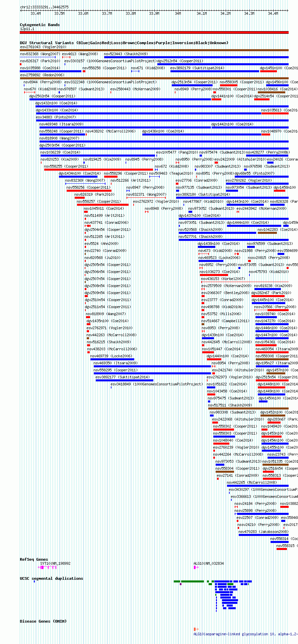The height and width of the screenshot is (644, 298).
Task: Select variant nsv514667 (Campbell2011)
Action: point(203,324)
